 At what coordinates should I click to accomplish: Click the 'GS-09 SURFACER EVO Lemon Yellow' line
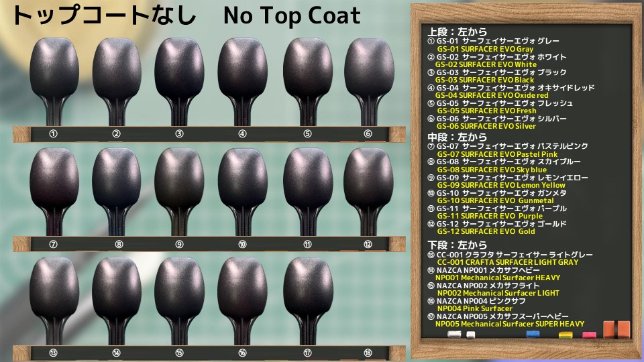[x=501, y=185]
